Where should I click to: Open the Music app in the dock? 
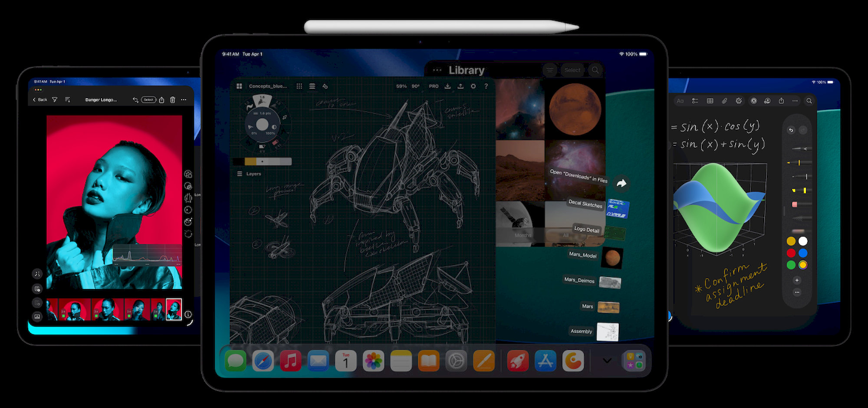(290, 361)
